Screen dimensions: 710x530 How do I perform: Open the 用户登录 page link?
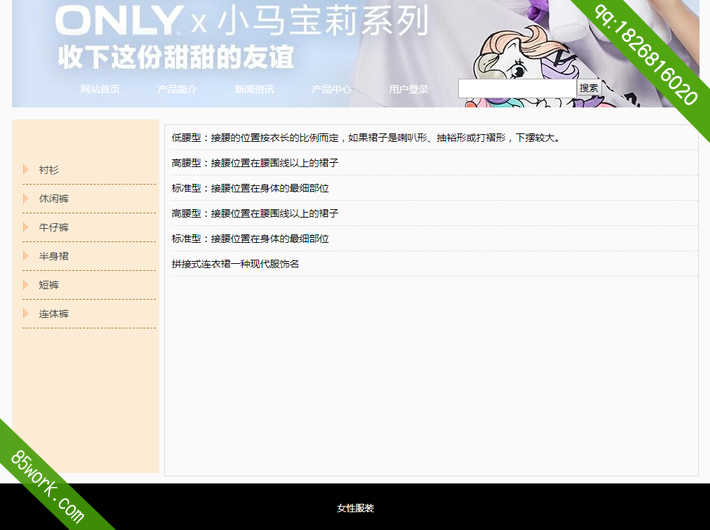(408, 89)
